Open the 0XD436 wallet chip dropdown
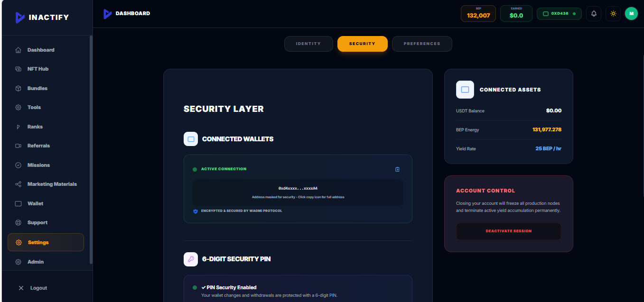The image size is (644, 302). click(x=559, y=13)
